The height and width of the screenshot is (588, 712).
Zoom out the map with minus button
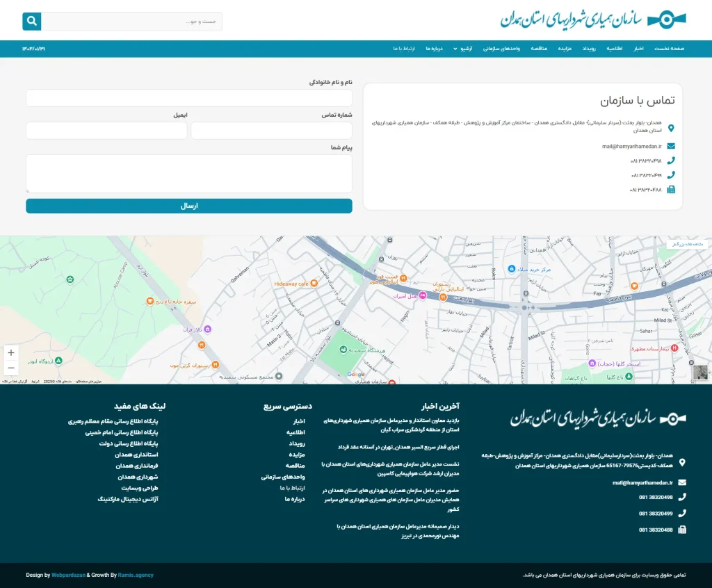pyautogui.click(x=11, y=368)
